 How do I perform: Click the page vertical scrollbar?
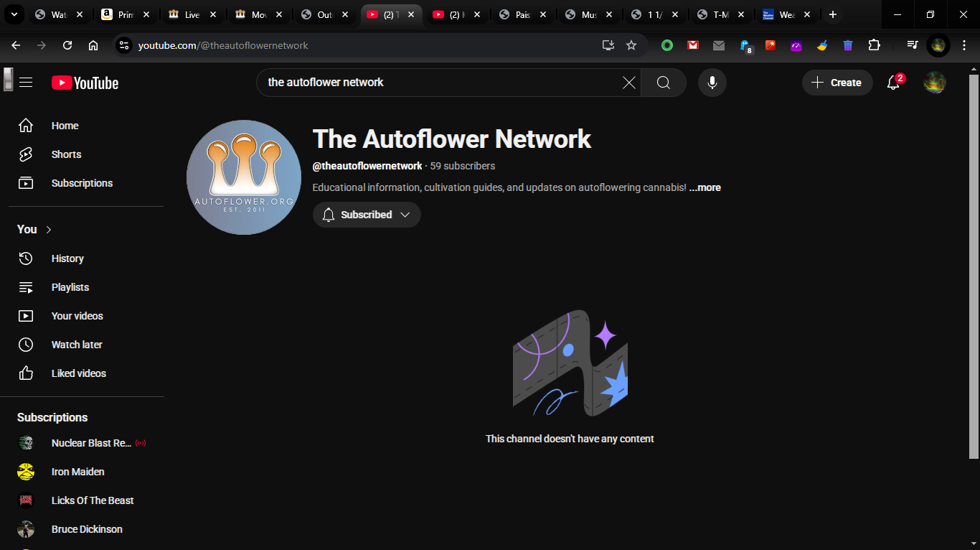click(974, 266)
